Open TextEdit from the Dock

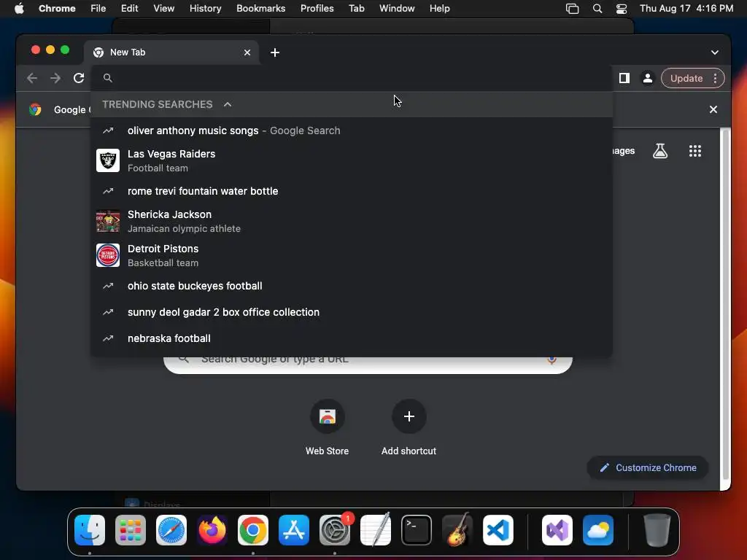tap(376, 530)
